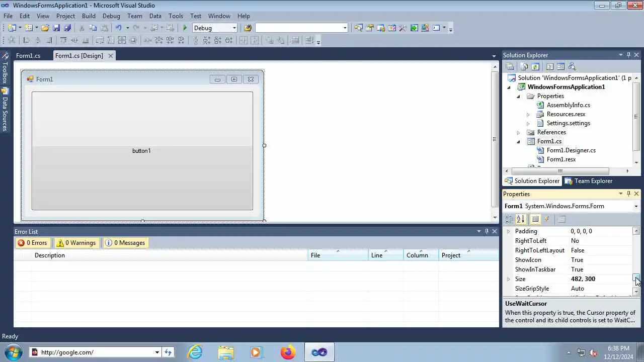644x362 pixels.
Task: Show Events lightning icon in Properties panel
Action: 547,219
